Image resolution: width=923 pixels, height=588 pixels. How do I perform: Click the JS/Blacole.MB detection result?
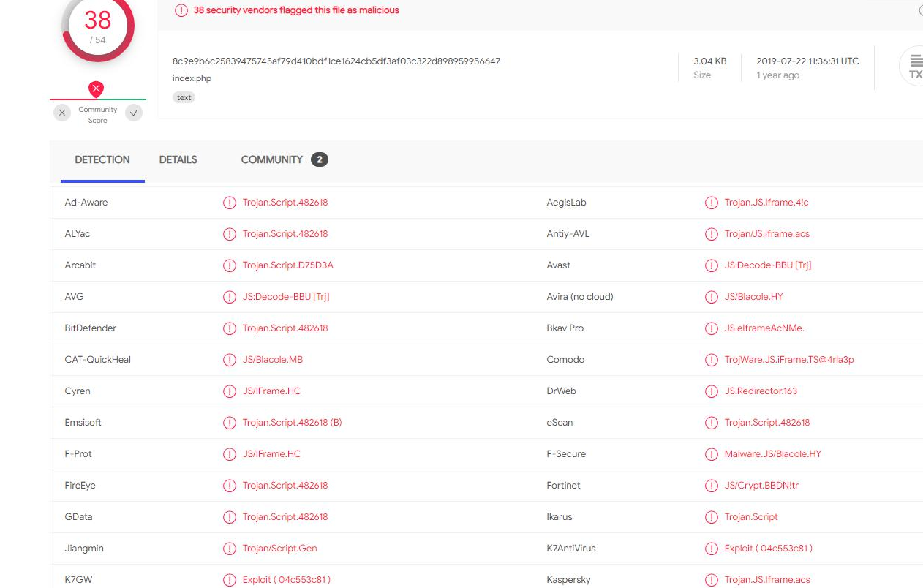(x=273, y=360)
